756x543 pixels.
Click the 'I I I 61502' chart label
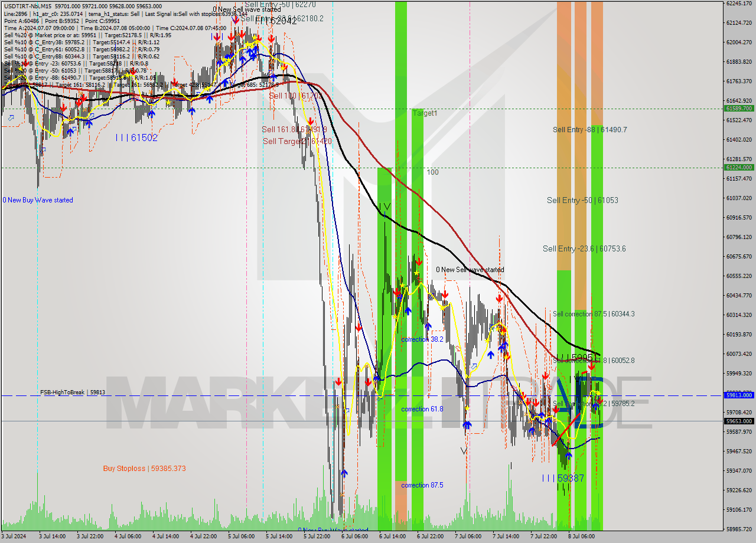pos(136,138)
